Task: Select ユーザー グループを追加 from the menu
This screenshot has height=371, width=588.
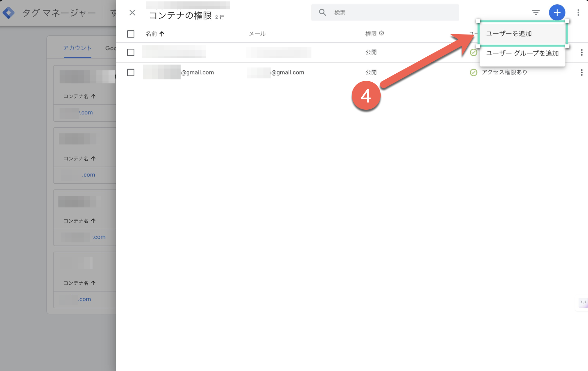Action: [522, 53]
